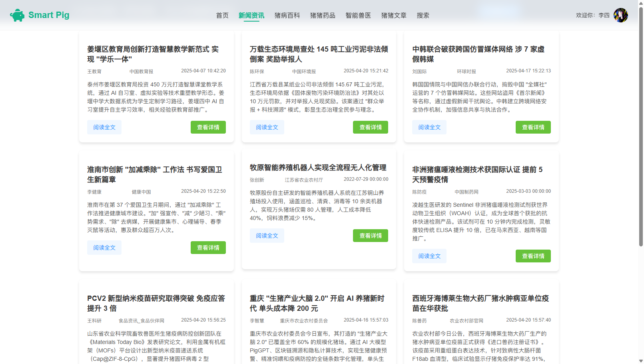The width and height of the screenshot is (644, 364).
Task: Click the welcome text 欢迎你: 李四
Action: (x=592, y=15)
